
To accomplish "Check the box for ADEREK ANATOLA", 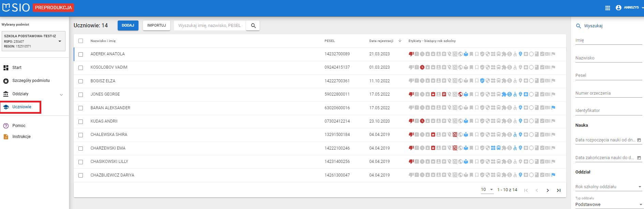I will click(81, 54).
